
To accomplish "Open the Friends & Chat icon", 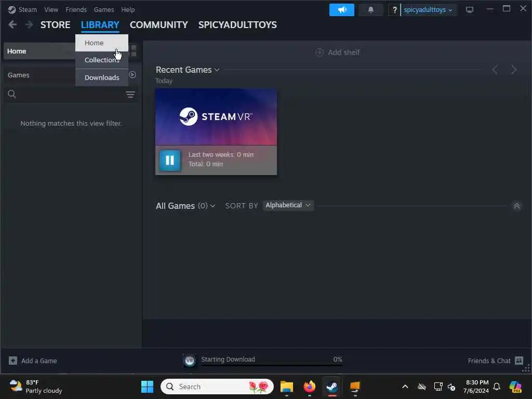I will tap(519, 361).
